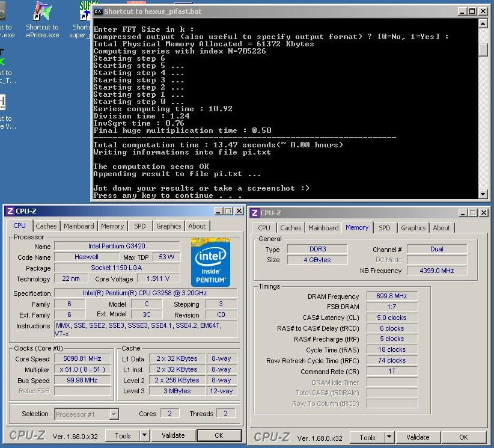Open the Super Pi desktop shortcut icon

(85, 11)
